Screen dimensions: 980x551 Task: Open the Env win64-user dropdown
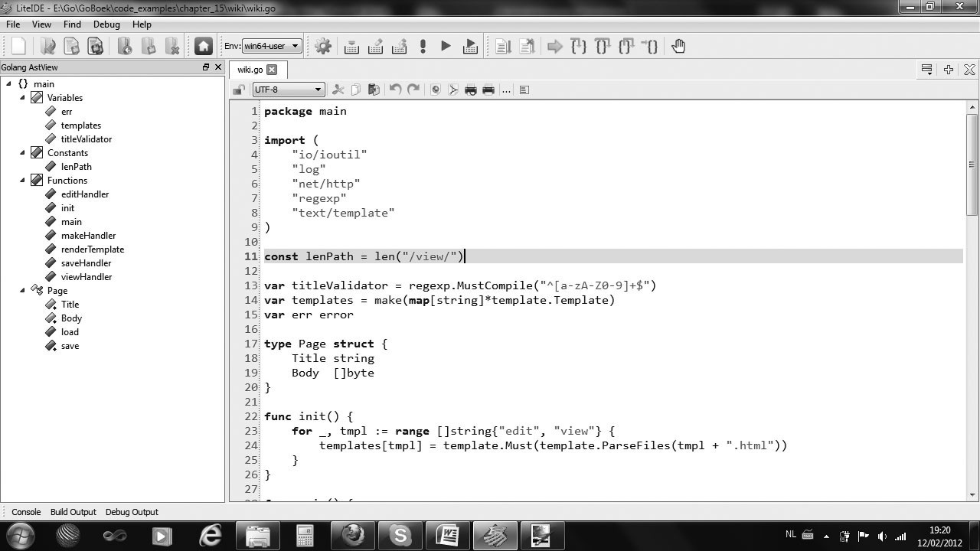271,47
